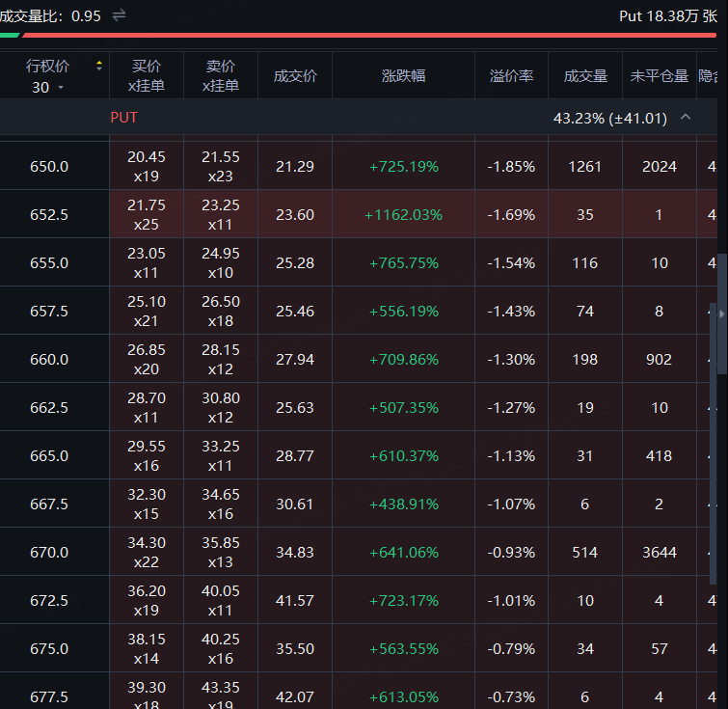The width and height of the screenshot is (728, 709).
Task: Click the green Call volume ratio bar segment
Action: tap(10, 36)
